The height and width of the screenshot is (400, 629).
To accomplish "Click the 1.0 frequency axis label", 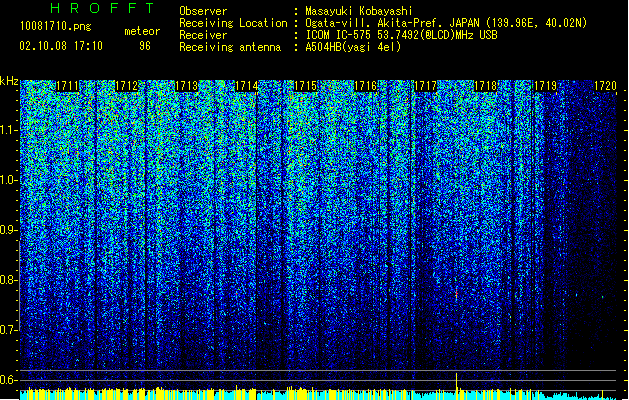I will [x=8, y=181].
